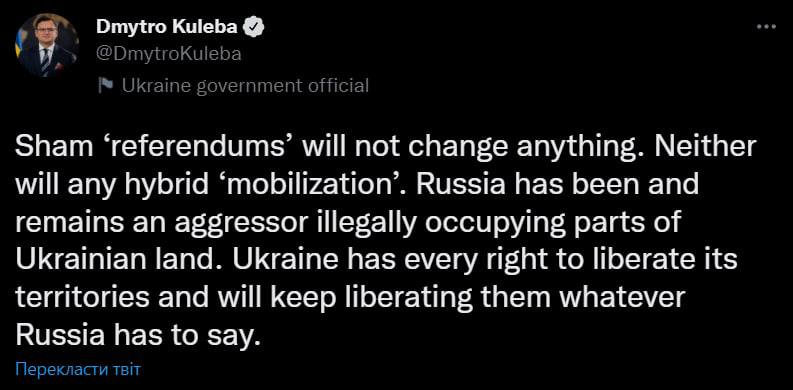Click the word 'territories' in the tweet
The width and height of the screenshot is (793, 390).
(82, 298)
